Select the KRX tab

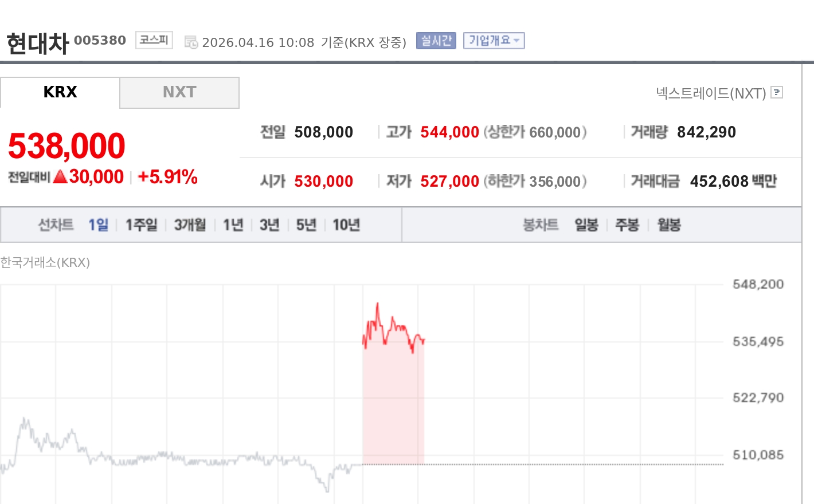[x=60, y=92]
